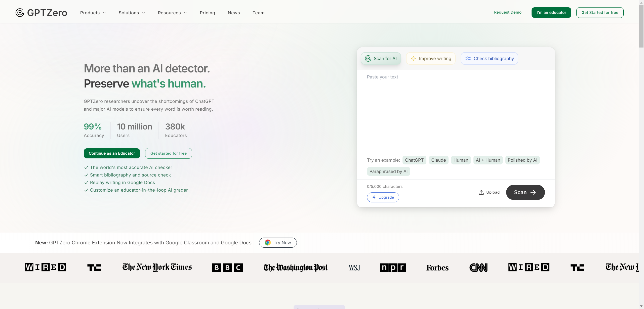Click the second TC logo
Viewport: 644px width, 309px height.
[577, 268]
